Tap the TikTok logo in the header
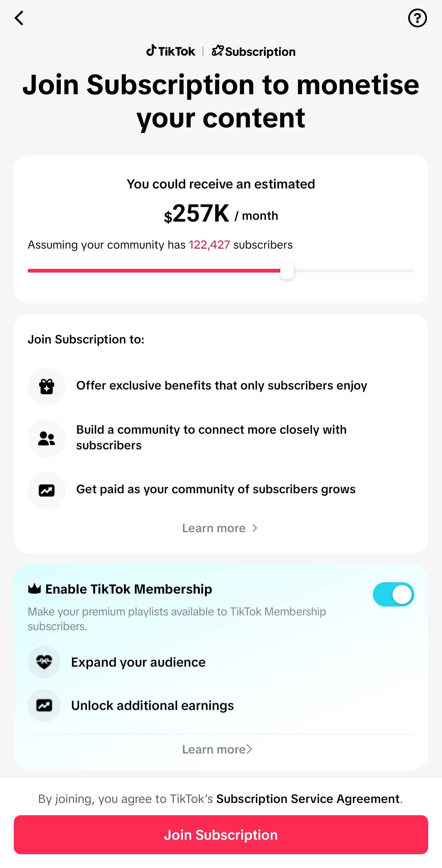Screen dimensions: 442x868 tap(170, 51)
